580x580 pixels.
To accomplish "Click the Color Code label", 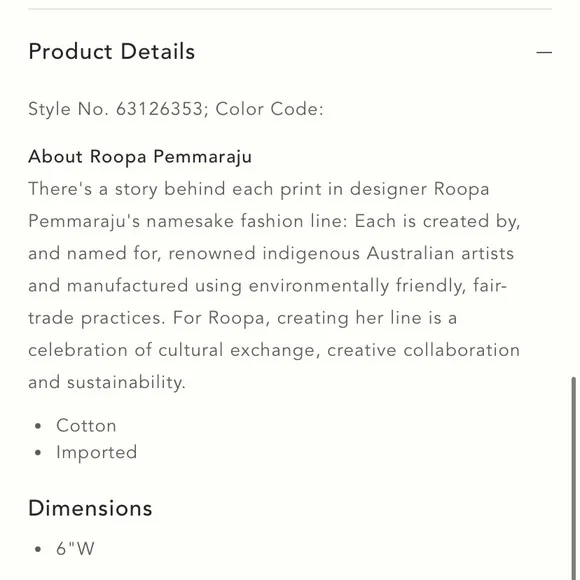I will (269, 109).
